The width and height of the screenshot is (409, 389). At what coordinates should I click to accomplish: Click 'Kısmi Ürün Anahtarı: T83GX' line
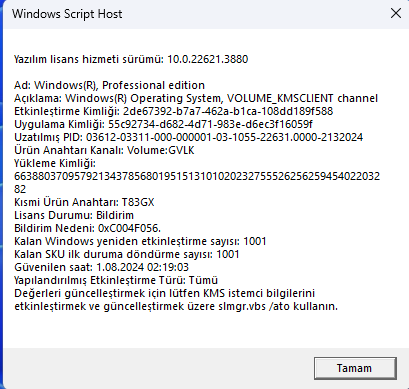coord(84,202)
